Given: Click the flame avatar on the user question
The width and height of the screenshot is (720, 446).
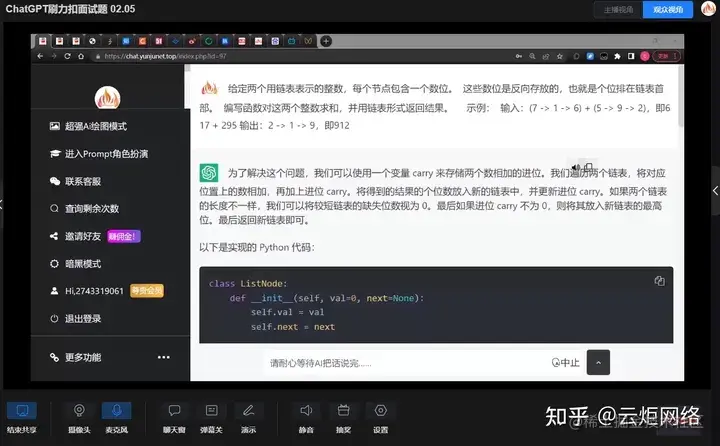Looking at the screenshot, I should tap(209, 88).
